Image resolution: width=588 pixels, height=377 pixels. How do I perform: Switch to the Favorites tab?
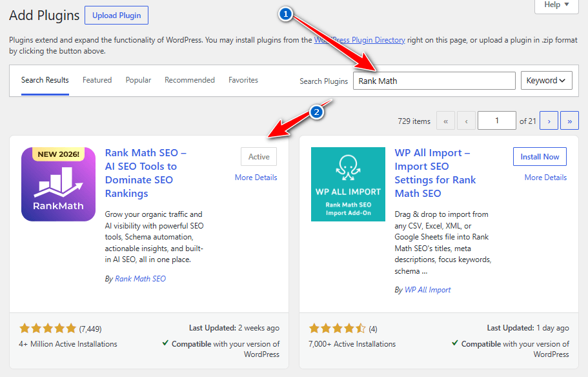click(x=243, y=80)
